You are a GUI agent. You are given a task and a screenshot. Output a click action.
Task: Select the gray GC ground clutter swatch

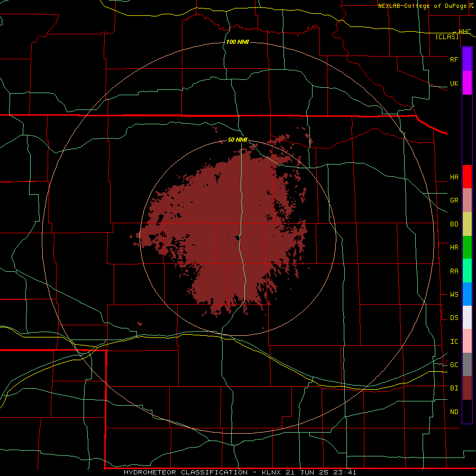(x=467, y=364)
